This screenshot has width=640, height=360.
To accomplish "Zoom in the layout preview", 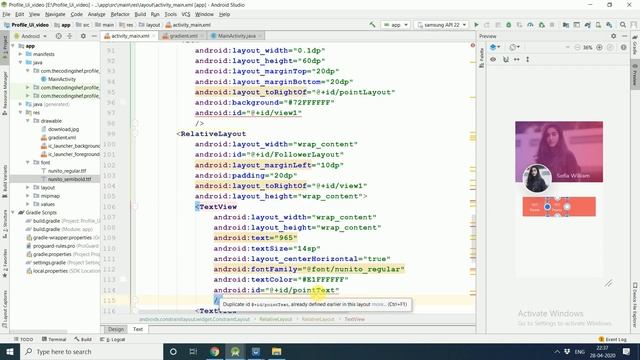I will point(599,47).
